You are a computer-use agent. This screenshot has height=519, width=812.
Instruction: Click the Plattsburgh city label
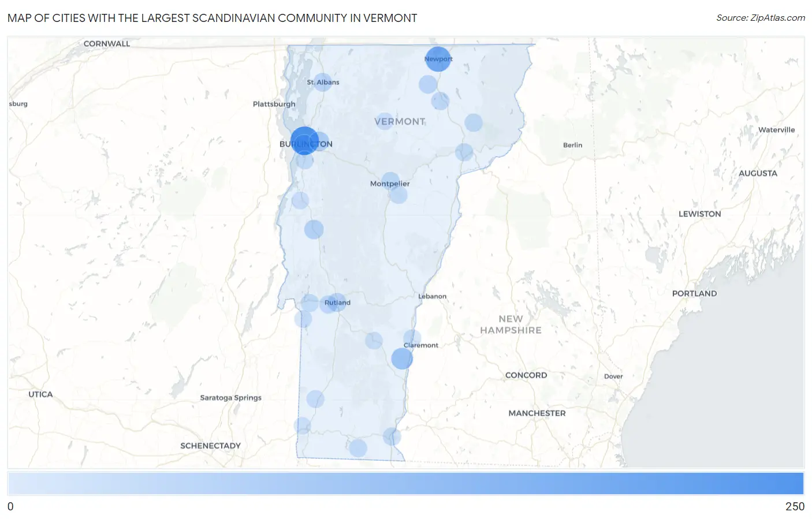tap(274, 104)
